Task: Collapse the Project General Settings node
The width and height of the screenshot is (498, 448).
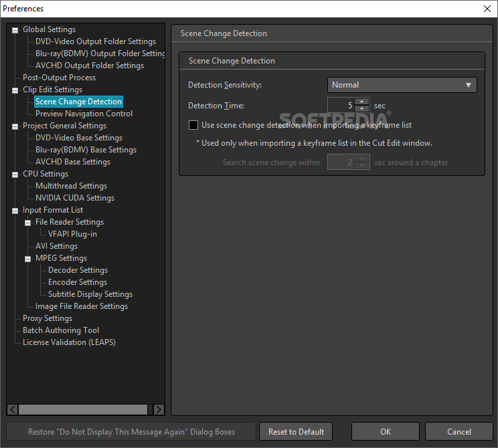Action: click(x=15, y=127)
